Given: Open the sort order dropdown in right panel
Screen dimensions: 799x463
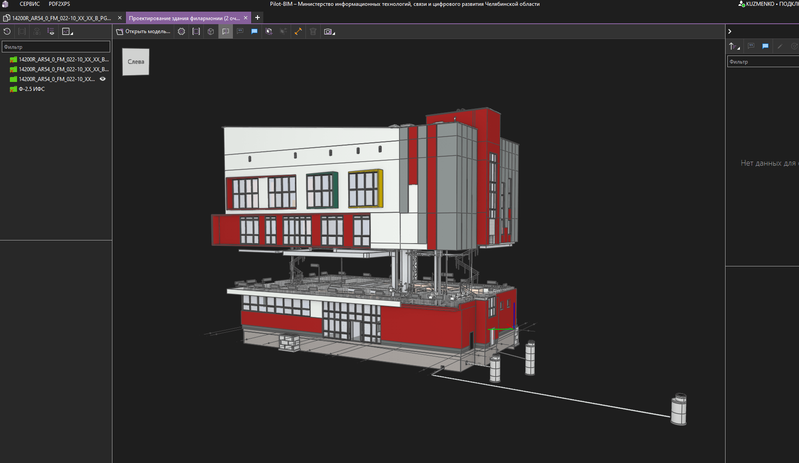Looking at the screenshot, I should point(734,46).
